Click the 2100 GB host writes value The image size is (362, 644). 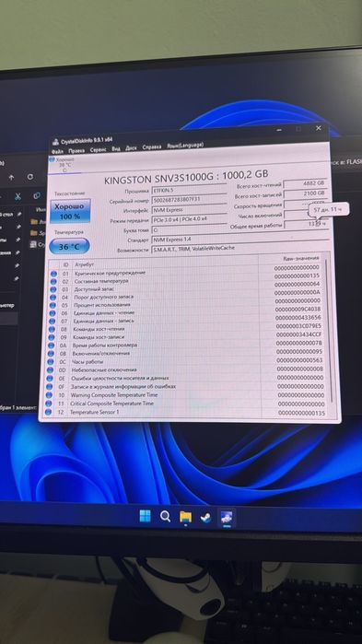306,193
